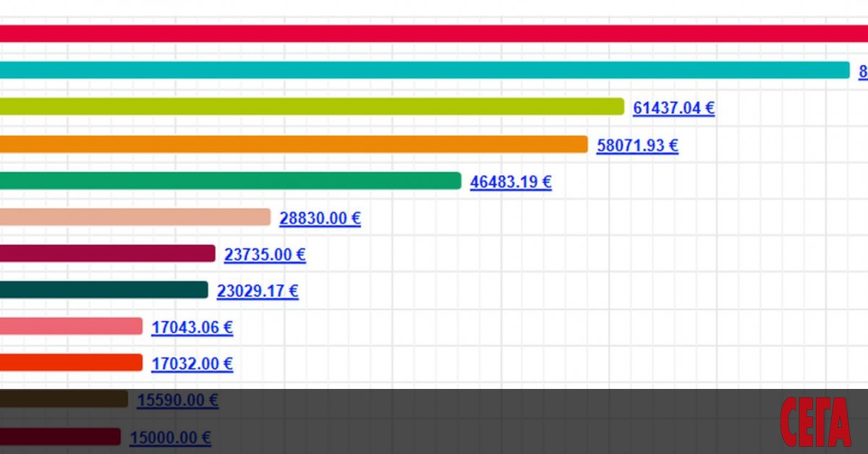The height and width of the screenshot is (454, 868).
Task: Select the orange bar
Action: pos(293,145)
